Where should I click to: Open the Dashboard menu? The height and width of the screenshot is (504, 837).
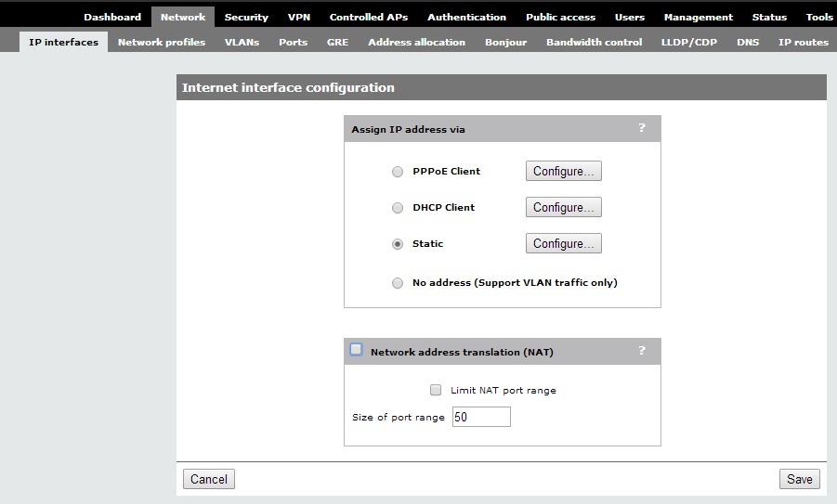pos(112,17)
